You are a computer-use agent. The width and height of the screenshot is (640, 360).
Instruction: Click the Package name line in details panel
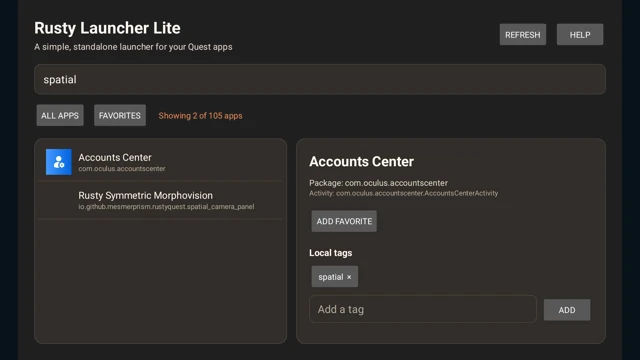tap(378, 183)
